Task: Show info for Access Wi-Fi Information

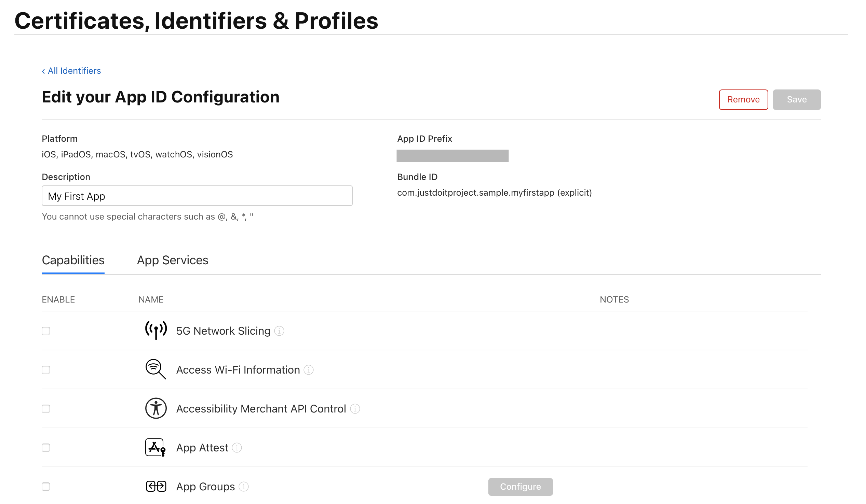Action: pos(309,370)
